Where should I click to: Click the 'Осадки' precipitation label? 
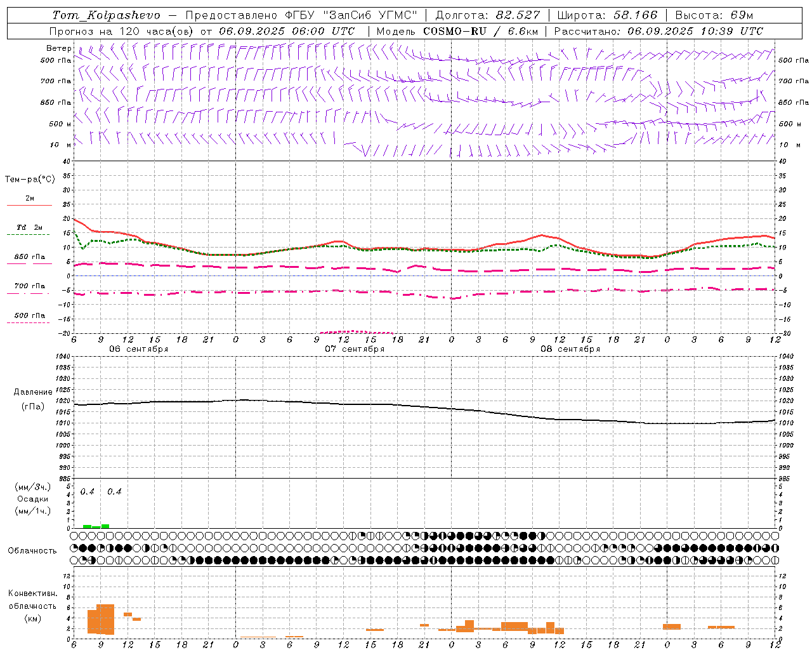[32, 500]
